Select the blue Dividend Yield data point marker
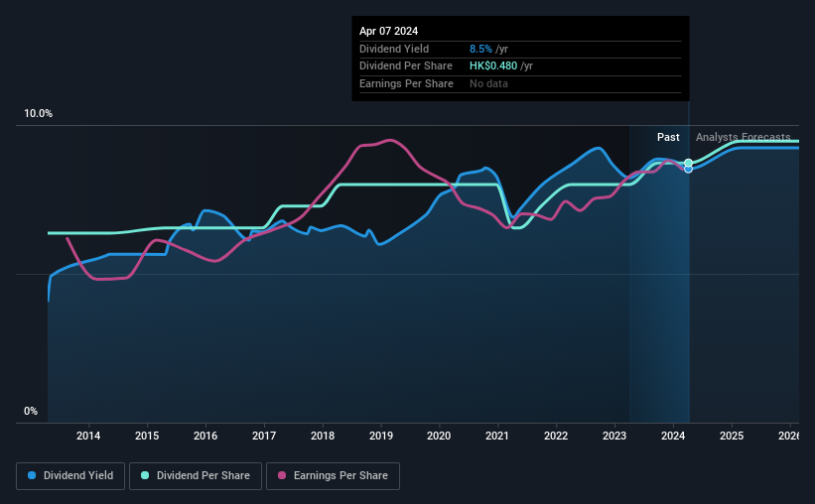 point(688,170)
